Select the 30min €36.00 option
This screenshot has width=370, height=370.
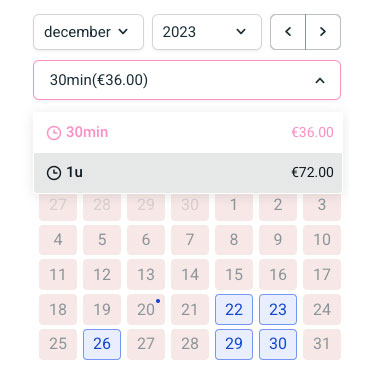[188, 133]
